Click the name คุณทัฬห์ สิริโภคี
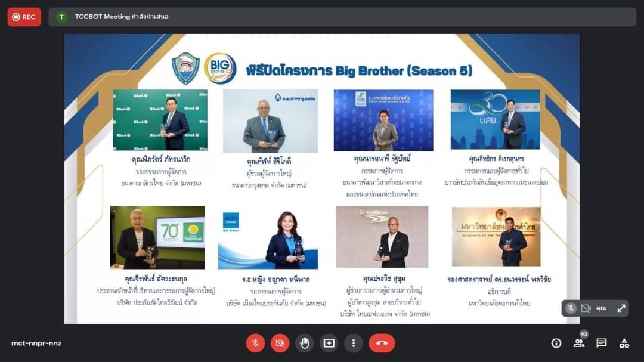The width and height of the screenshot is (644, 362). [x=269, y=161]
